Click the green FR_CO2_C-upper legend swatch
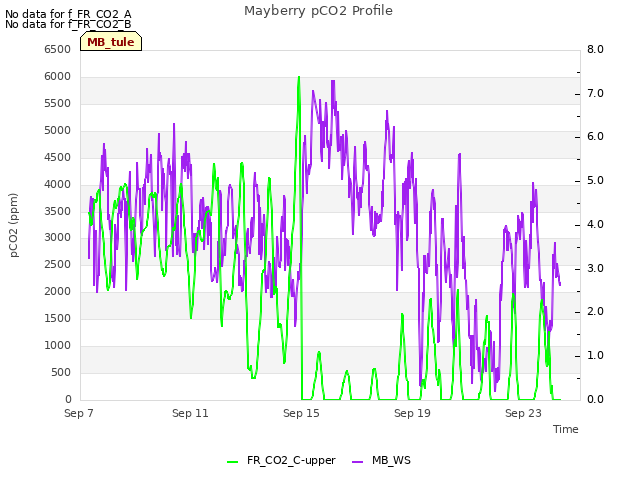 pyautogui.click(x=232, y=461)
